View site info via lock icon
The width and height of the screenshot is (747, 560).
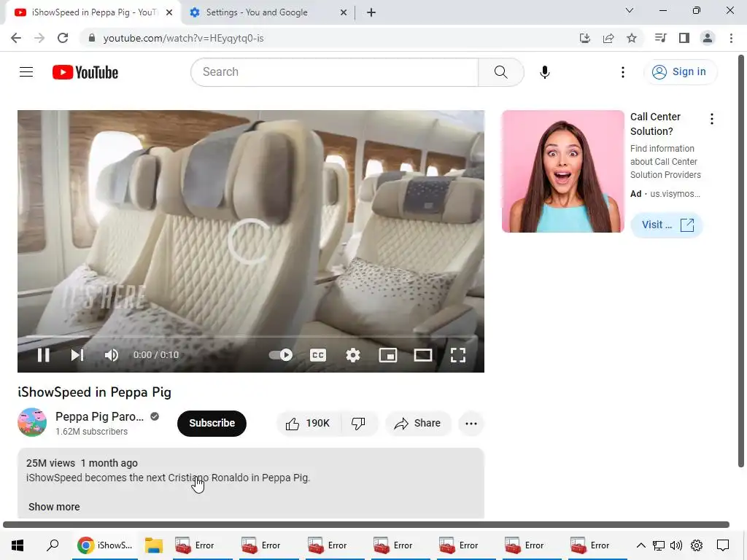pyautogui.click(x=92, y=38)
